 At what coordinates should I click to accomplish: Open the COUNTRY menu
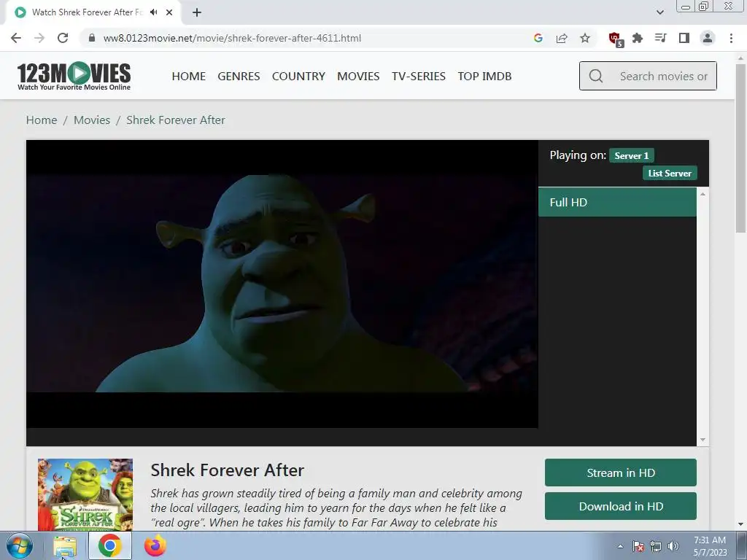(x=298, y=76)
